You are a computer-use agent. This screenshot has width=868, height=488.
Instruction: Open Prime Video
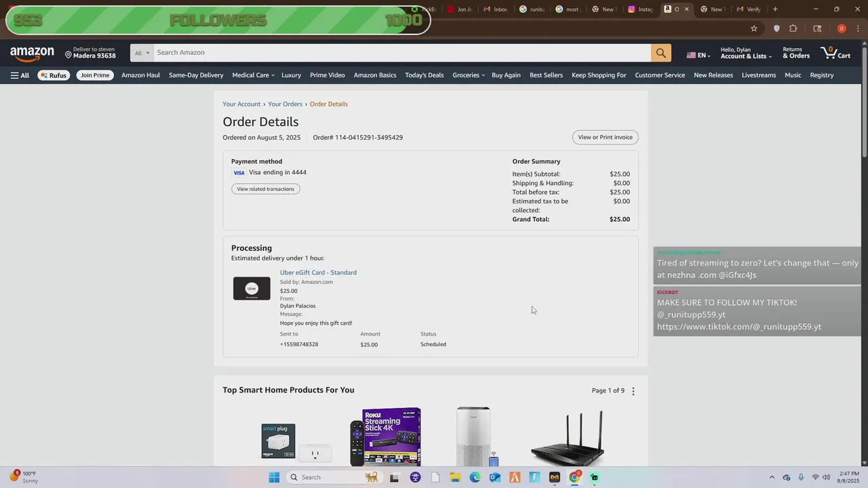[328, 75]
